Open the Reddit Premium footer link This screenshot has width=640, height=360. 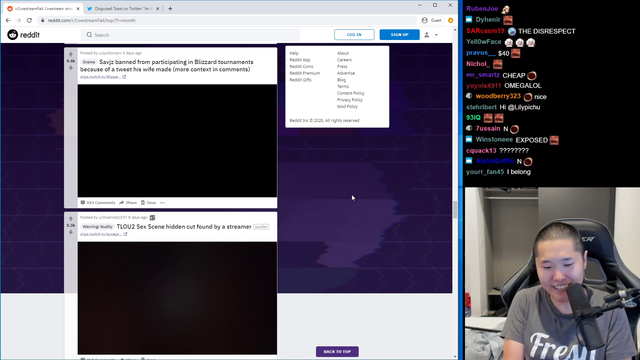[304, 73]
